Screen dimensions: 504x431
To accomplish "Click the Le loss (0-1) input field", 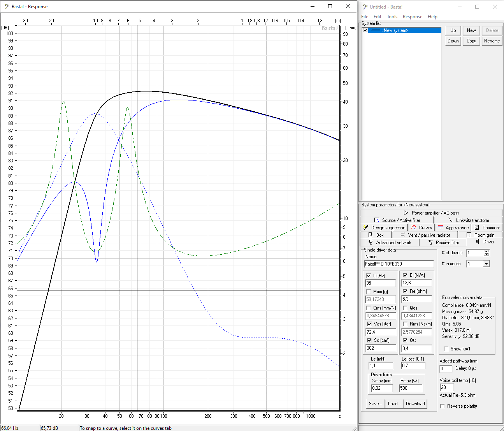I will click(x=413, y=366).
